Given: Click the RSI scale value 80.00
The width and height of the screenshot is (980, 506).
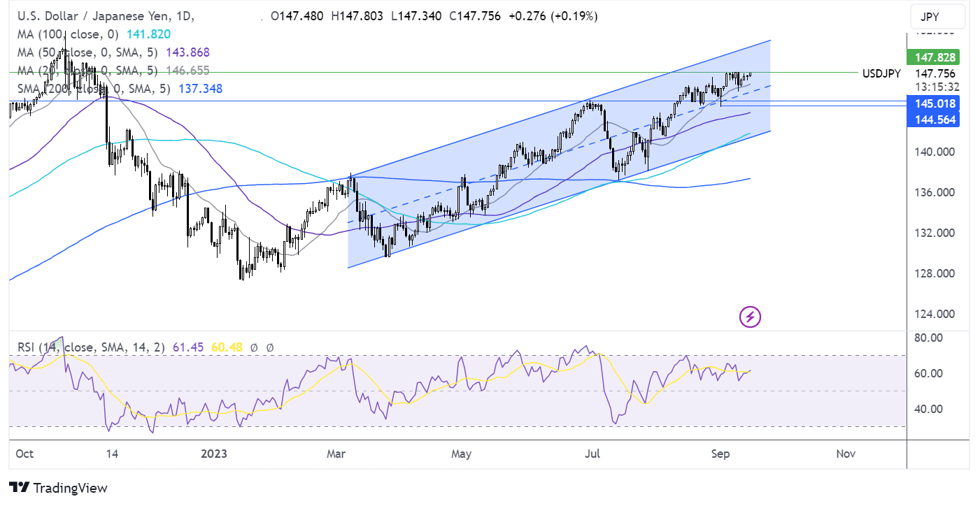Looking at the screenshot, I should coord(929,338).
